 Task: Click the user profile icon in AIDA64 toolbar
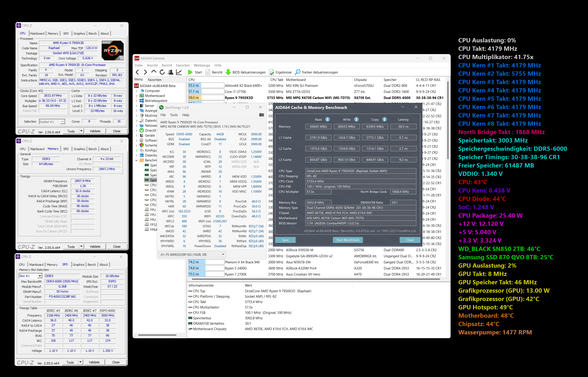(171, 72)
